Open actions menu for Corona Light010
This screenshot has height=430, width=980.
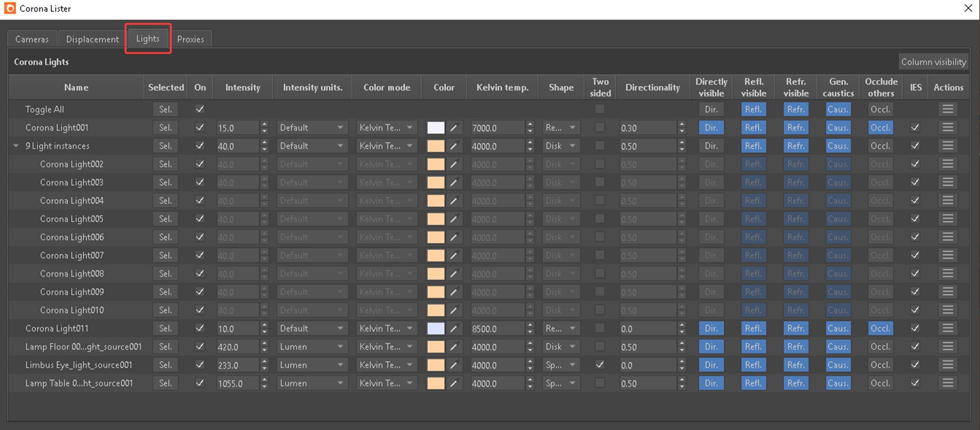coord(947,310)
